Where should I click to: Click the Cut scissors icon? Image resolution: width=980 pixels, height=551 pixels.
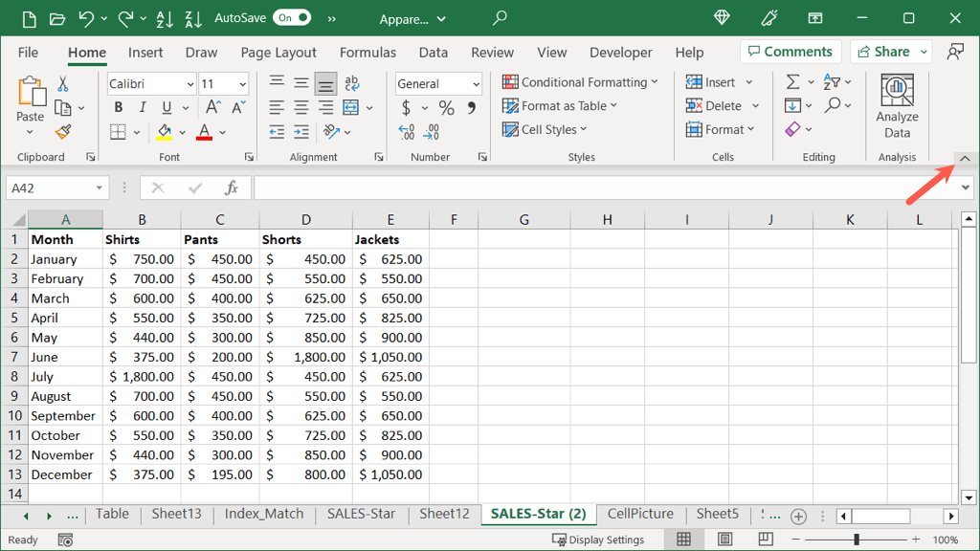63,84
